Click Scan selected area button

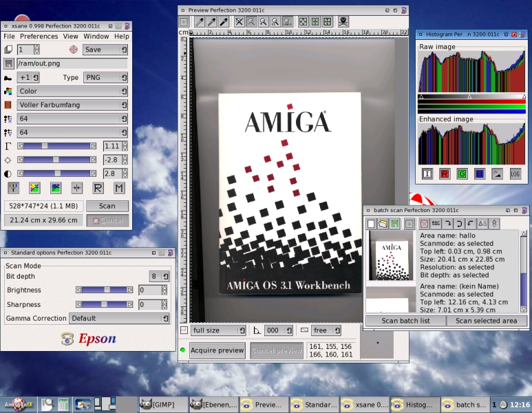(x=487, y=321)
